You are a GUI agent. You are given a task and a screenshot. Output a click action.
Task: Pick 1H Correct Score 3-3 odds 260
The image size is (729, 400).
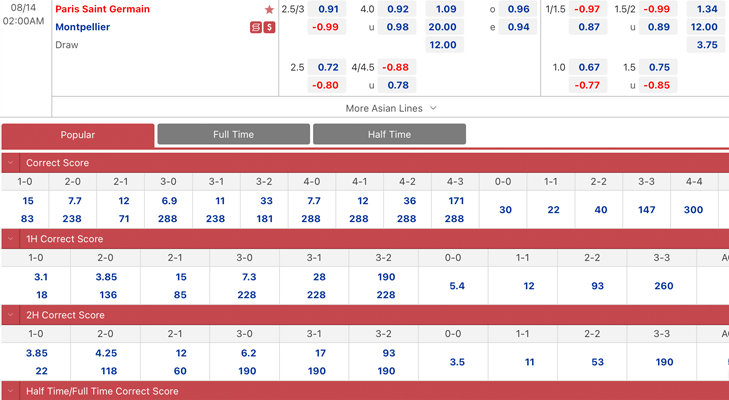click(x=663, y=286)
